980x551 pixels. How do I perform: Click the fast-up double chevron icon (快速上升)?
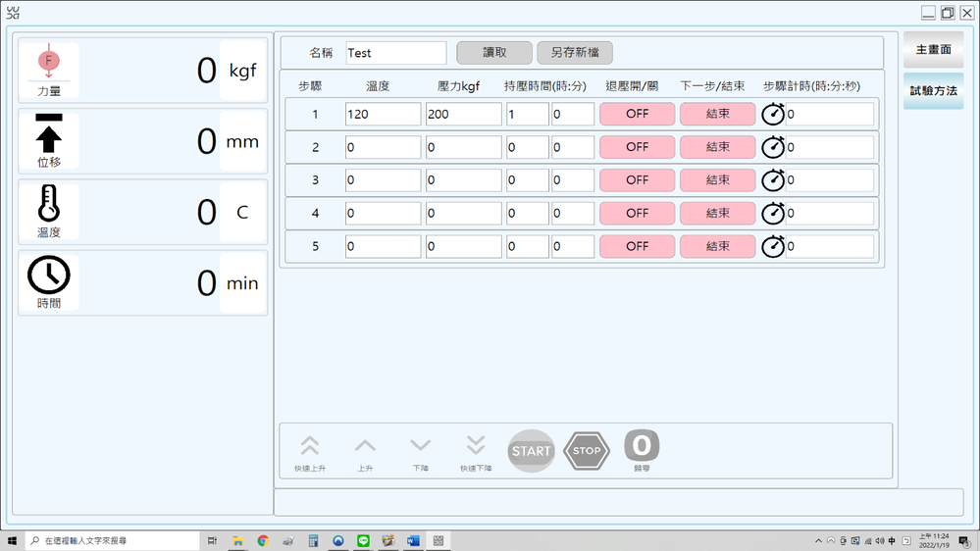(310, 447)
